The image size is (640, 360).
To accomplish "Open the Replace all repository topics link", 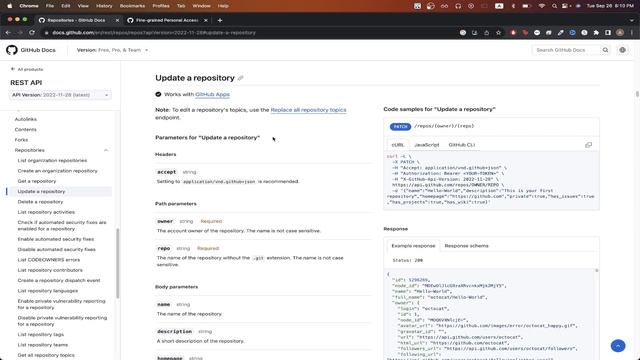I will (308, 110).
